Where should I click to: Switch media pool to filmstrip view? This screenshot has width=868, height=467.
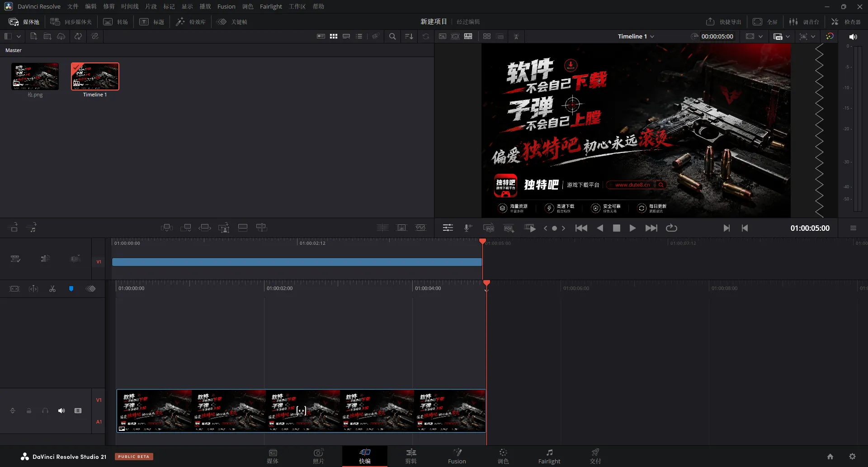346,36
